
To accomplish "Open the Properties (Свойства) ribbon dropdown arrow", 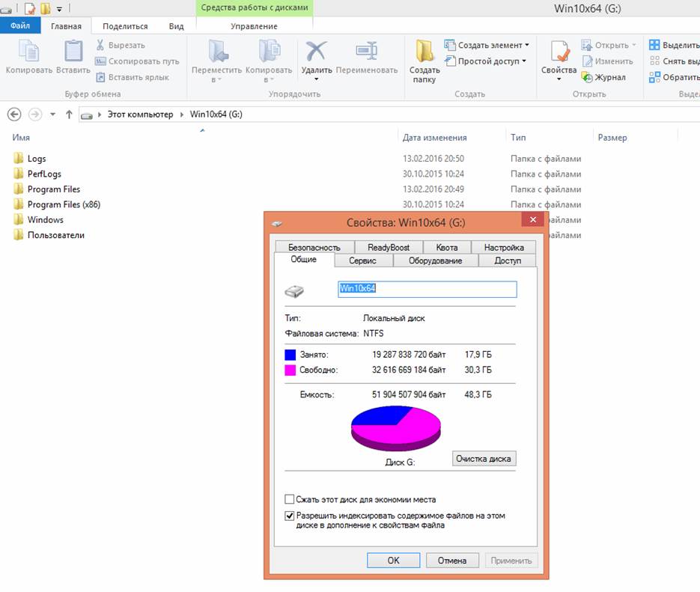I will (x=559, y=79).
